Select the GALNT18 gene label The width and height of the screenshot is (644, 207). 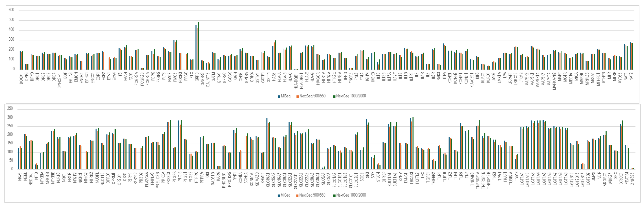pyautogui.click(x=208, y=80)
